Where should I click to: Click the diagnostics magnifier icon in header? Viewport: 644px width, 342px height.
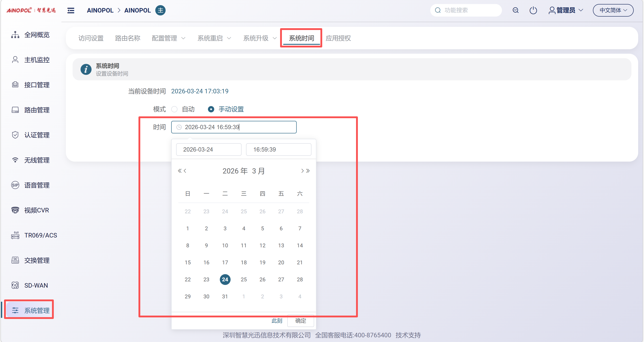[x=516, y=10]
